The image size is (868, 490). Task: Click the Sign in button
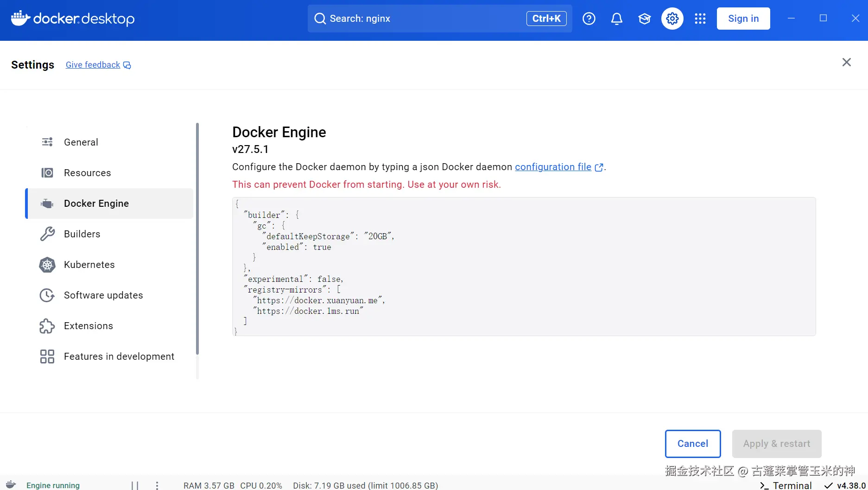click(x=743, y=19)
